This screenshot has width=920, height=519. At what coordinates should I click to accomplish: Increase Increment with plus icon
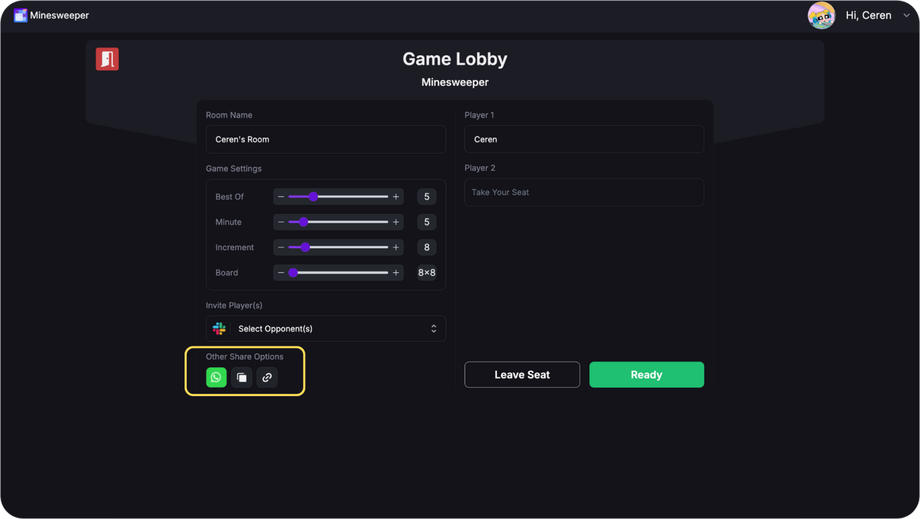tap(396, 247)
